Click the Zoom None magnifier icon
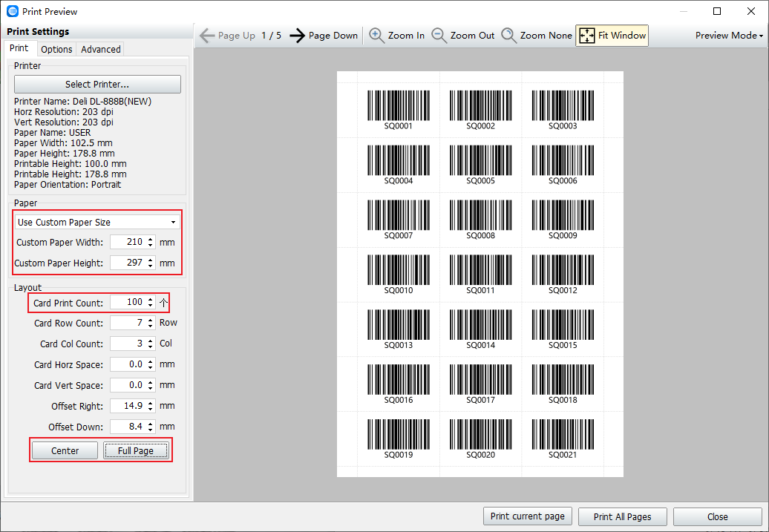This screenshot has height=532, width=769. point(508,36)
